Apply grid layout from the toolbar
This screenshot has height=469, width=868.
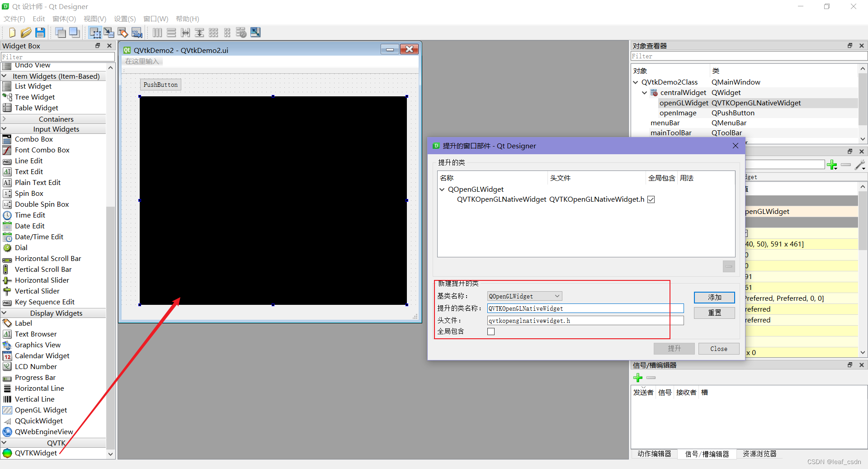pos(213,33)
